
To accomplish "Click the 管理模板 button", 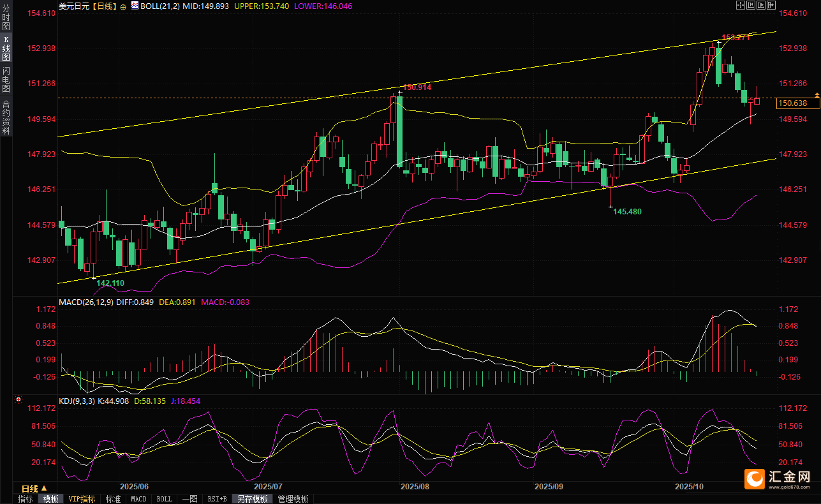I will tap(293, 499).
